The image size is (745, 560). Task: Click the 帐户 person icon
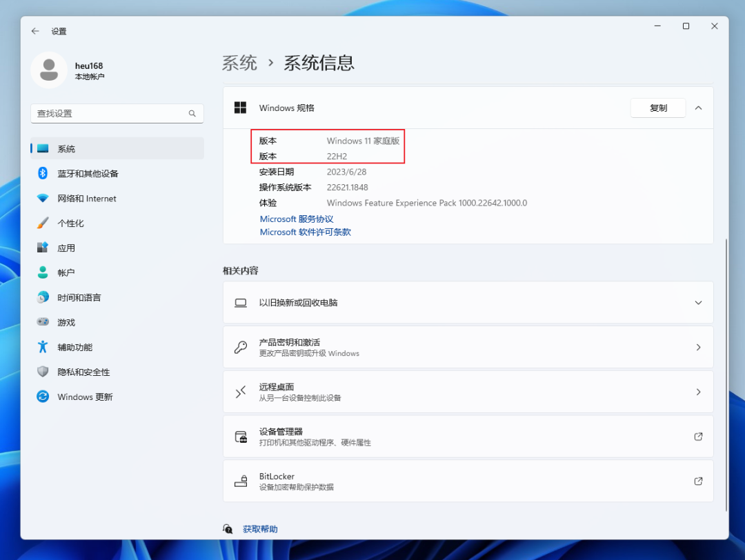click(43, 272)
